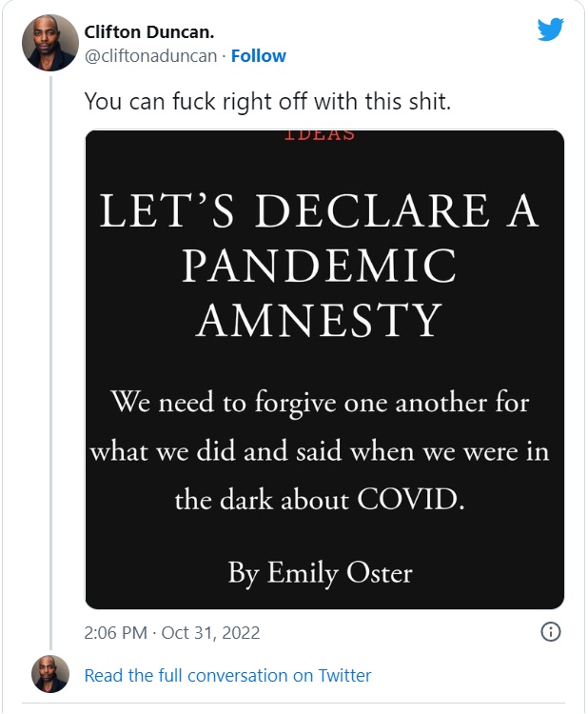Click the word AMNESTY in the headline
Image resolution: width=588 pixels, height=714 pixels.
tap(320, 319)
